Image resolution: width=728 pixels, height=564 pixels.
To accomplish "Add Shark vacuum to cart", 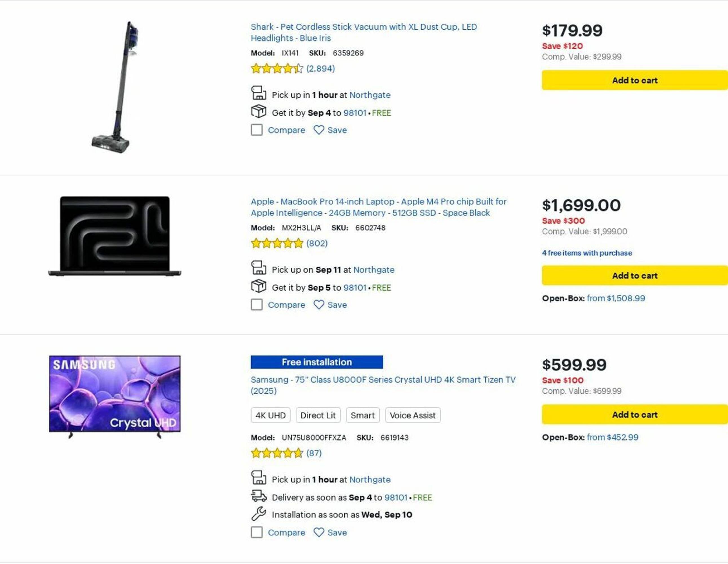I will (x=634, y=80).
